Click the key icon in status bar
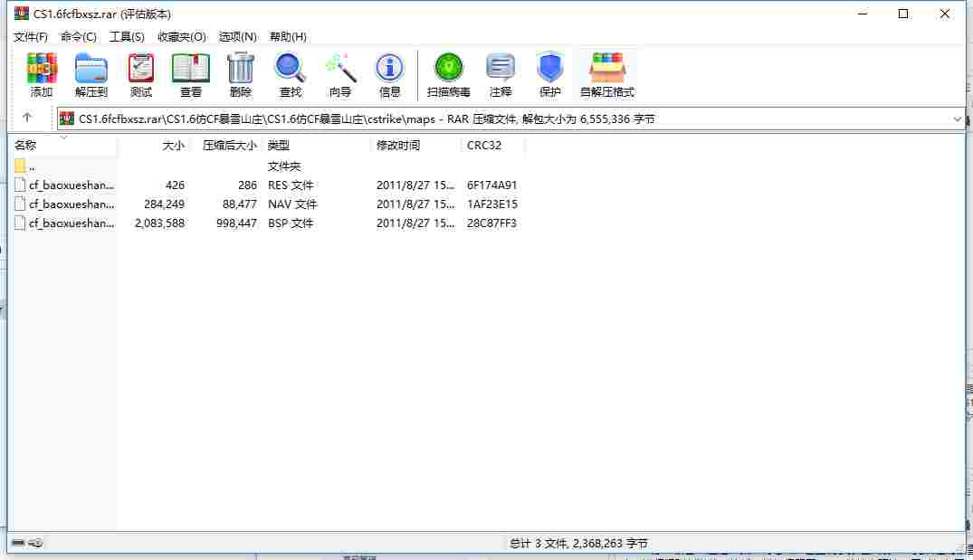973x560 pixels. click(35, 543)
